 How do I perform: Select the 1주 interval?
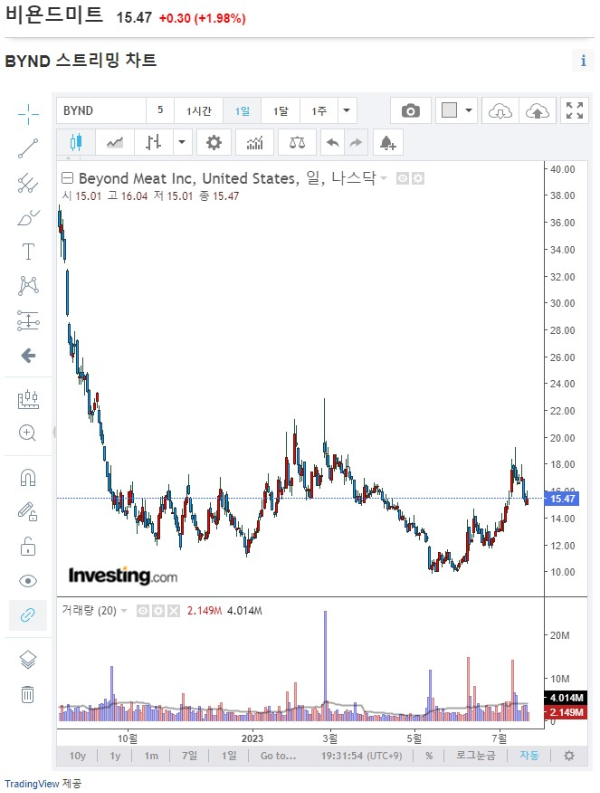coord(319,111)
